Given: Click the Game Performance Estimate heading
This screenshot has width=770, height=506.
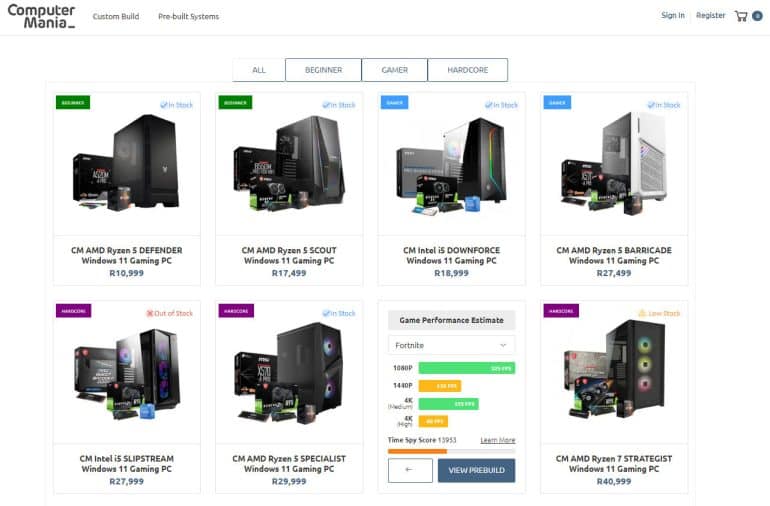Looking at the screenshot, I should point(451,320).
